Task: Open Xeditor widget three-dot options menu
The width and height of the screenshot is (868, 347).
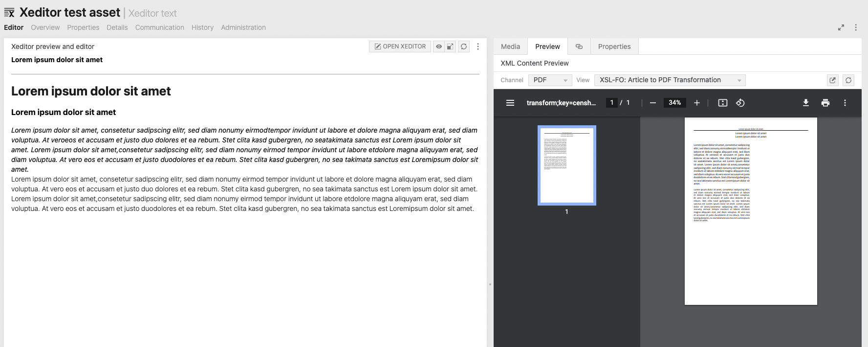Action: coord(478,46)
